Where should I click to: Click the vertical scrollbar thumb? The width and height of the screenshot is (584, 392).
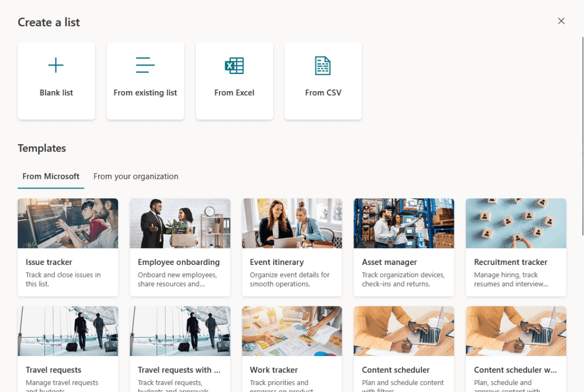tap(583, 136)
